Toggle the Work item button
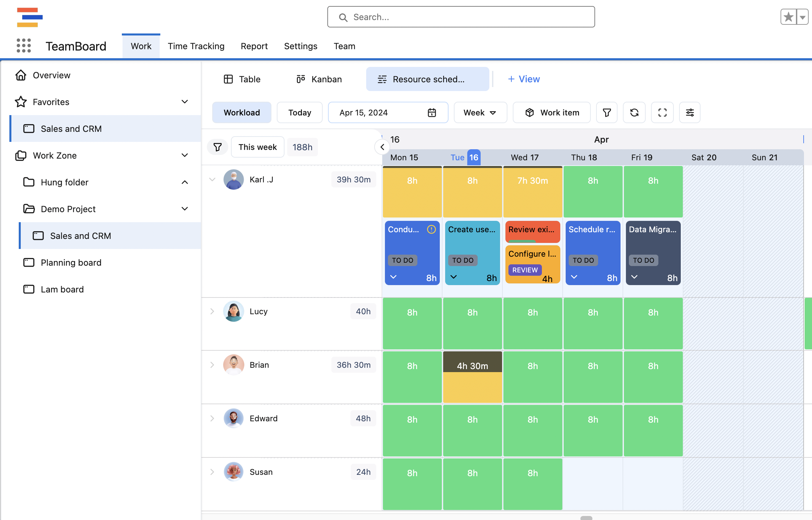 [552, 112]
